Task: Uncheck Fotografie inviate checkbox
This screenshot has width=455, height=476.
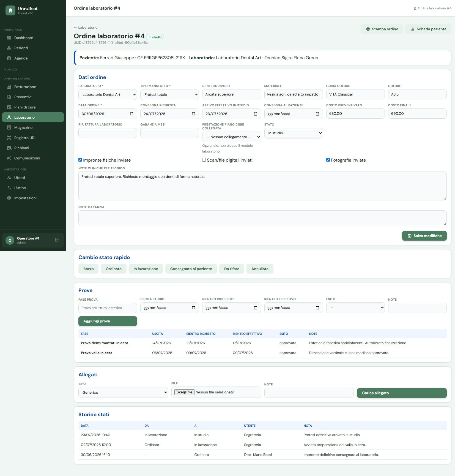Action: point(328,160)
